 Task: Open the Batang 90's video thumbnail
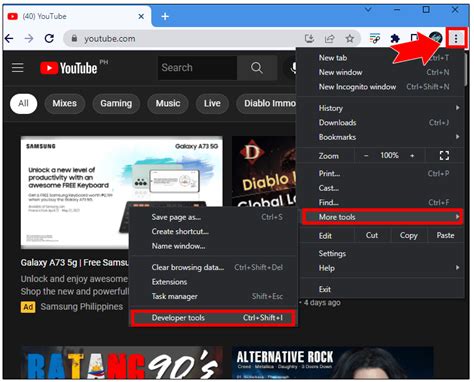click(x=122, y=363)
